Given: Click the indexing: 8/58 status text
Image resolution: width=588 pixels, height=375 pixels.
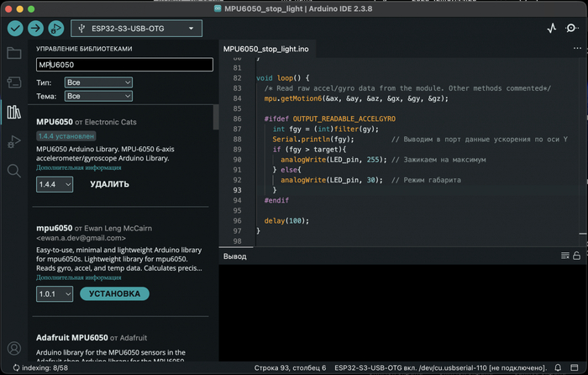Looking at the screenshot, I should point(45,368).
